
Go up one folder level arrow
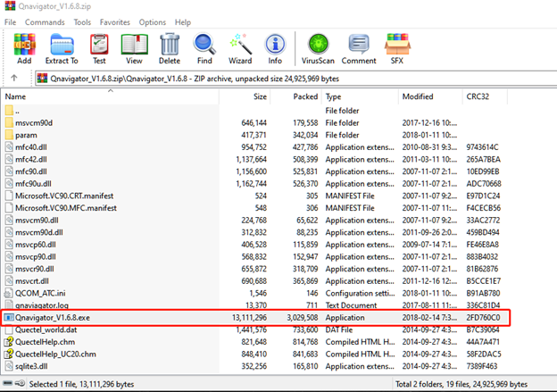tap(14, 78)
